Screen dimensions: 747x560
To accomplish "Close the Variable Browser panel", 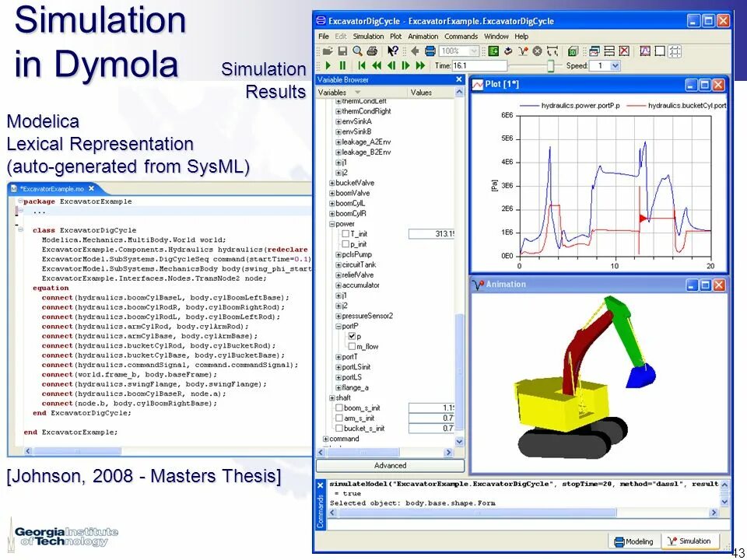I will point(459,79).
